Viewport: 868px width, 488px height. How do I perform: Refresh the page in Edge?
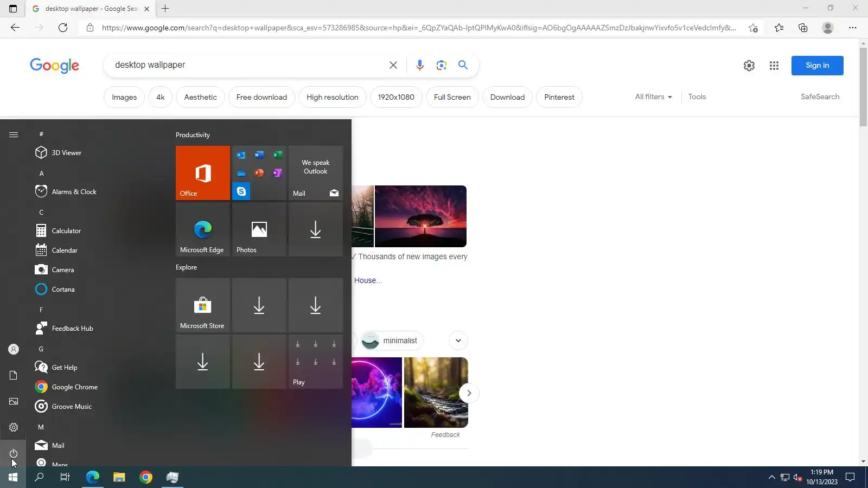63,28
